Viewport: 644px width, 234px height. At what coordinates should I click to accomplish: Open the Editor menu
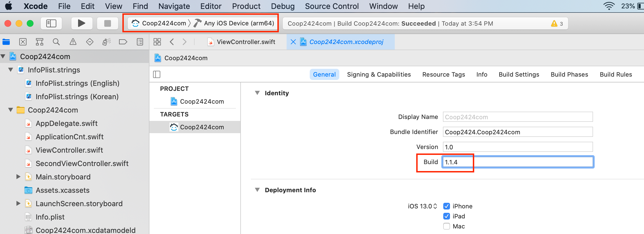point(211,6)
